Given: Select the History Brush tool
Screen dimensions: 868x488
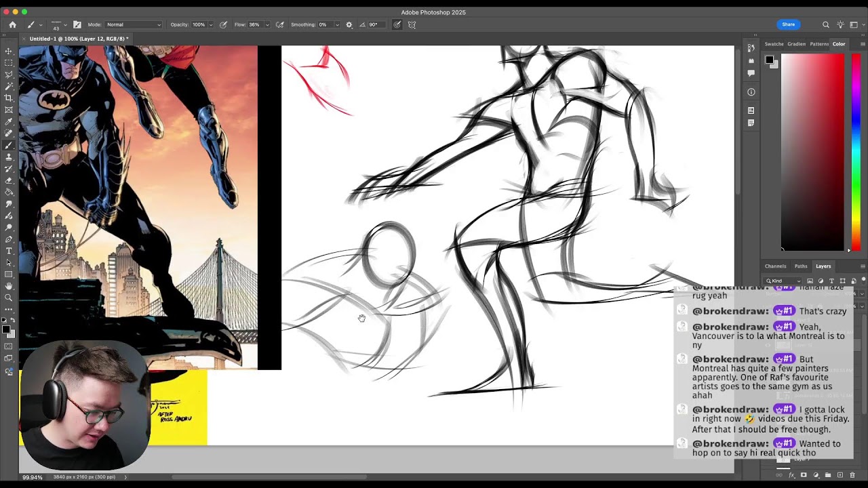Looking at the screenshot, I should point(9,169).
